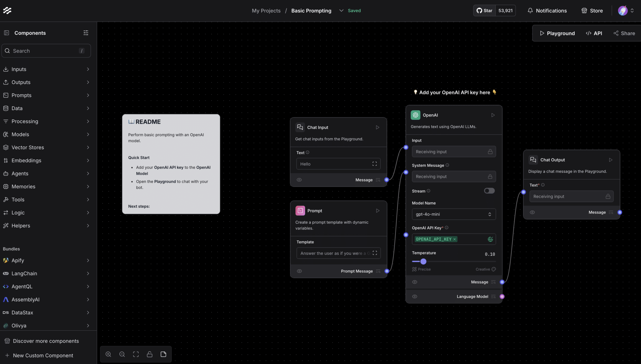Run the OpenAI component play icon
This screenshot has width=641, height=364.
point(493,115)
